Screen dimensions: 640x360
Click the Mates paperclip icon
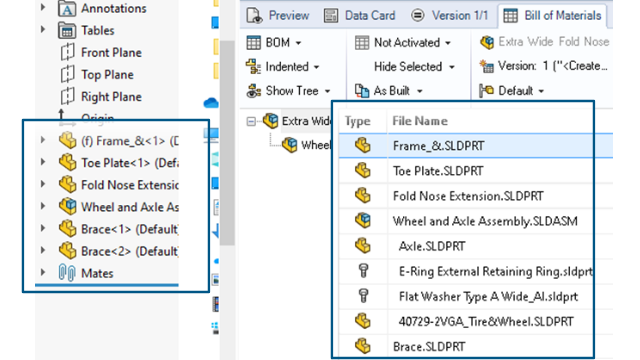click(67, 273)
